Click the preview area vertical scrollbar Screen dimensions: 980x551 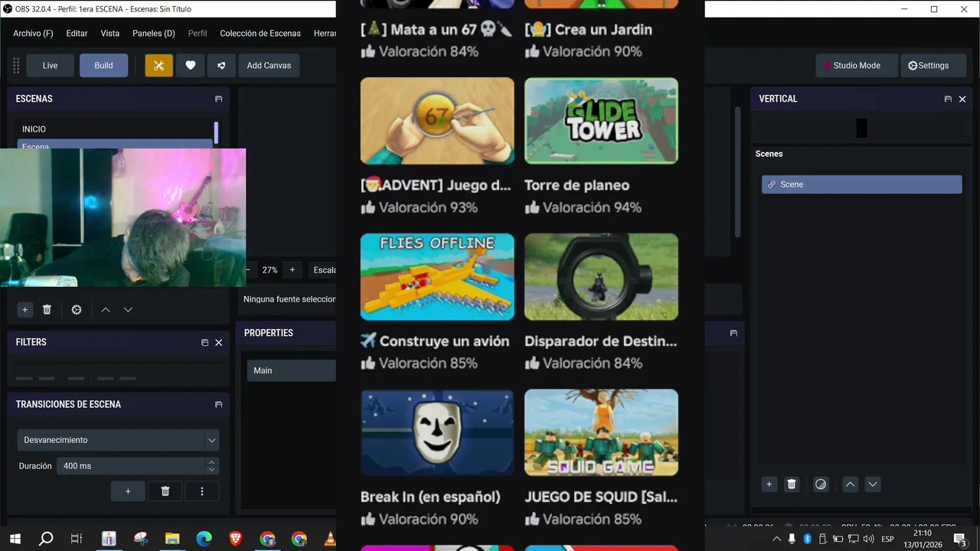(x=737, y=171)
